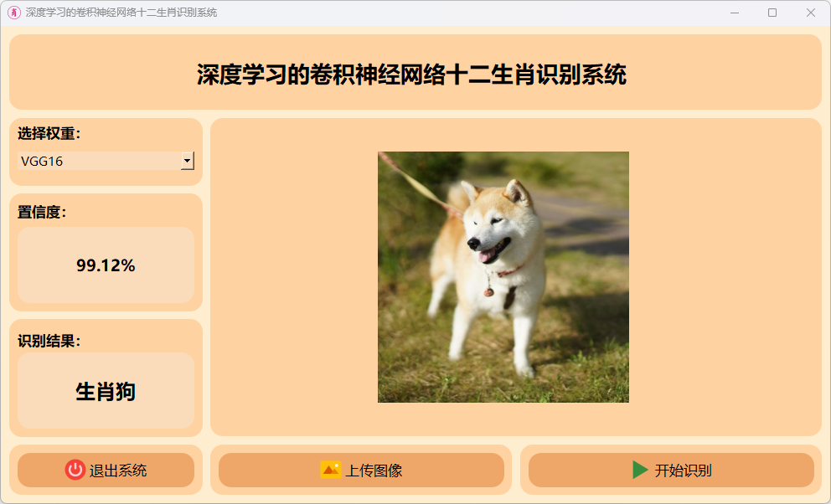Click the 置信度 label
The image size is (831, 504).
pos(42,212)
